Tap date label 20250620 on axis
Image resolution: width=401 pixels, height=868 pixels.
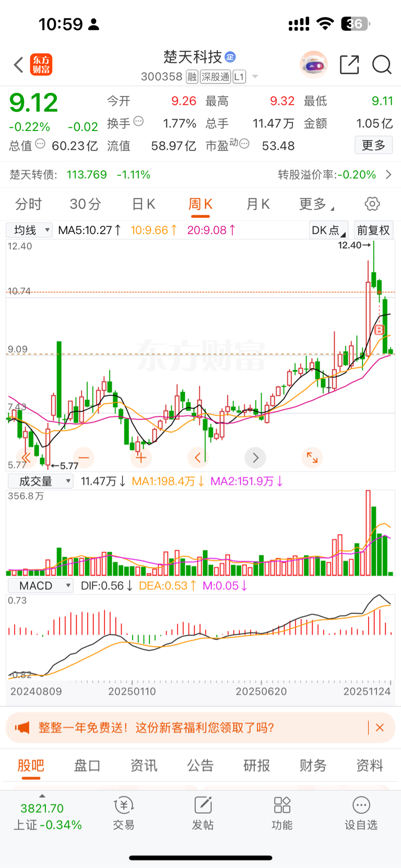pos(261,691)
